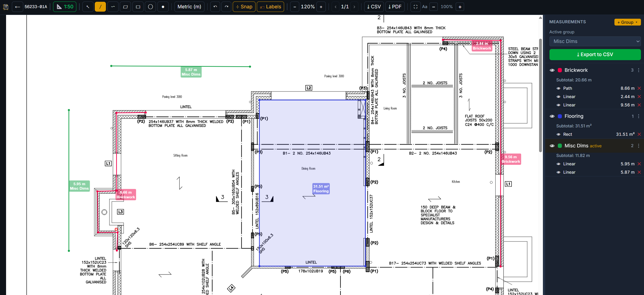Click the 8.66 m Brickwork label on drawing

126,195
